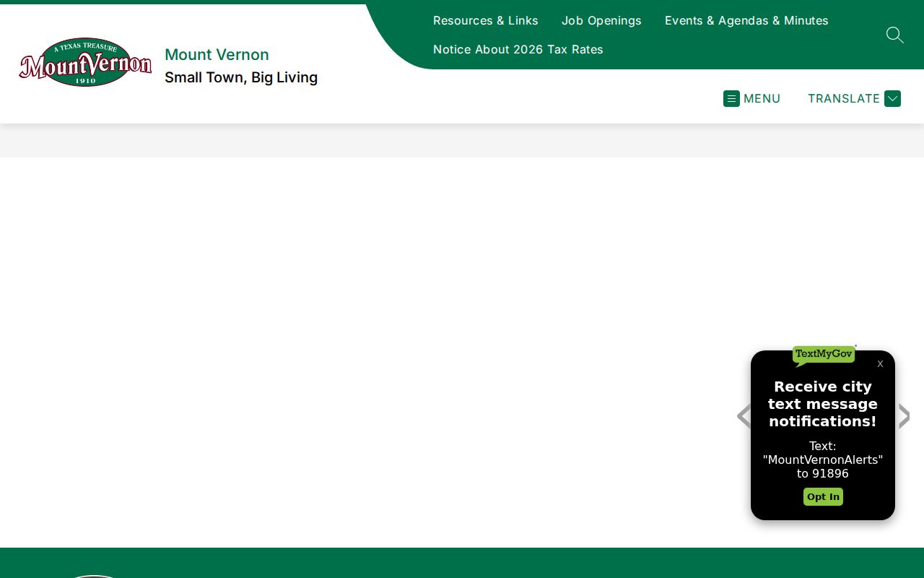This screenshot has height=578, width=924.
Task: Advance slideshow with right arrow
Action: [x=903, y=416]
